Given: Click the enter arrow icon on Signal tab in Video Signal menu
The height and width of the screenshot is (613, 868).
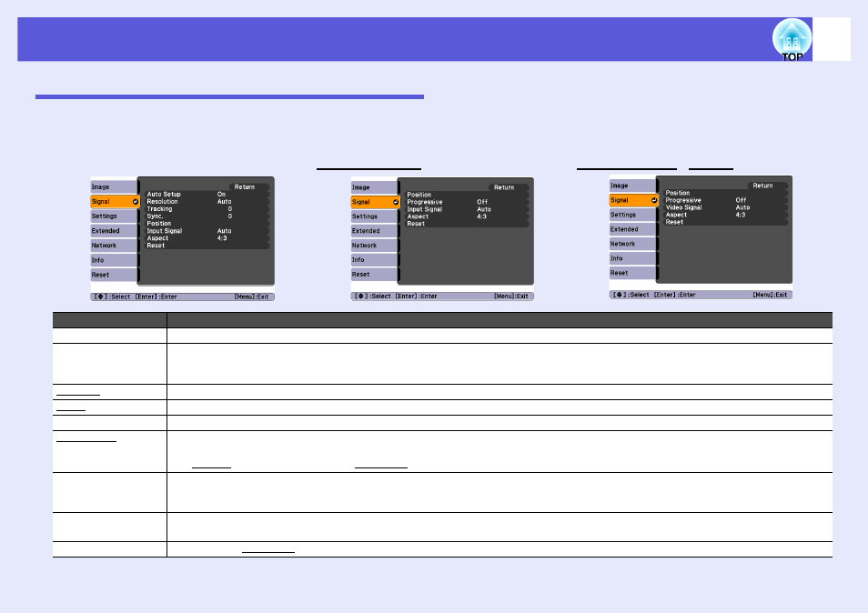Looking at the screenshot, I should click(x=654, y=200).
